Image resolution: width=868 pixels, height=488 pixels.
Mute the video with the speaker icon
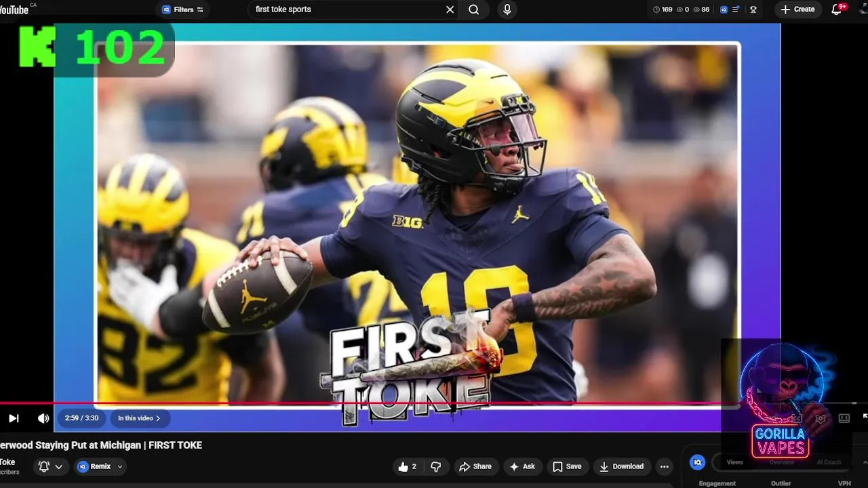(43, 418)
